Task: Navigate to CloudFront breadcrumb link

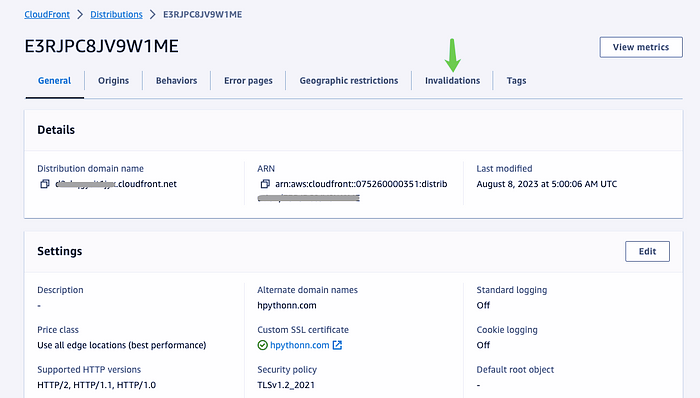Action: (47, 15)
